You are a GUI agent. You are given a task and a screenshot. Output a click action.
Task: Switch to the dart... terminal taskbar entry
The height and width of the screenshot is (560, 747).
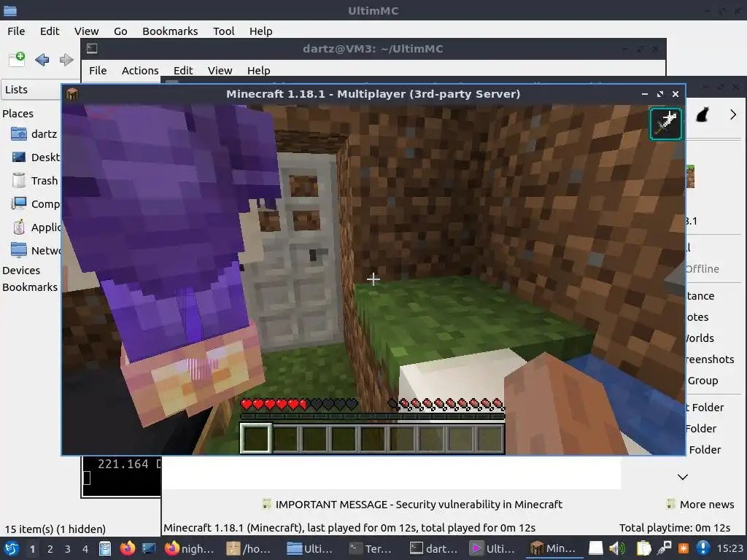[x=433, y=548]
